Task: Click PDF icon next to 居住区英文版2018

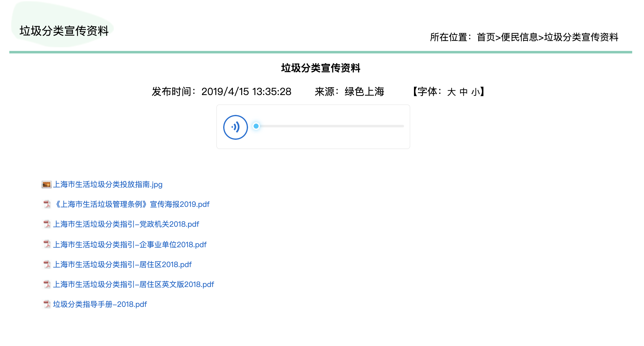Action: pyautogui.click(x=47, y=285)
